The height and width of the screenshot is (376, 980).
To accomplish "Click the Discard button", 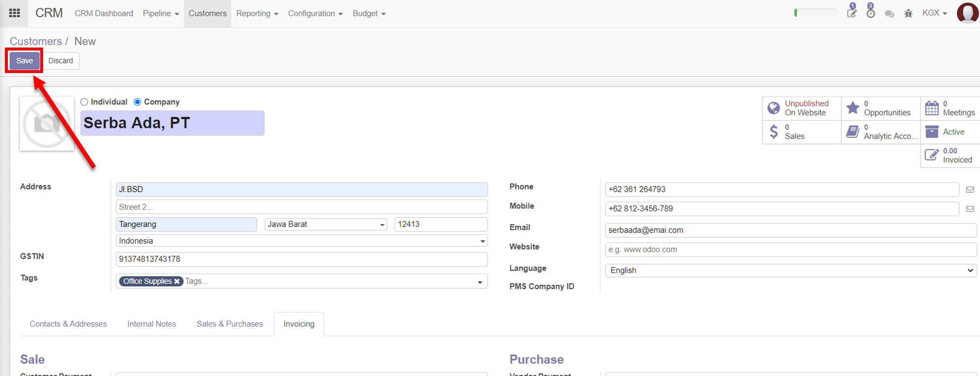I will coord(61,61).
